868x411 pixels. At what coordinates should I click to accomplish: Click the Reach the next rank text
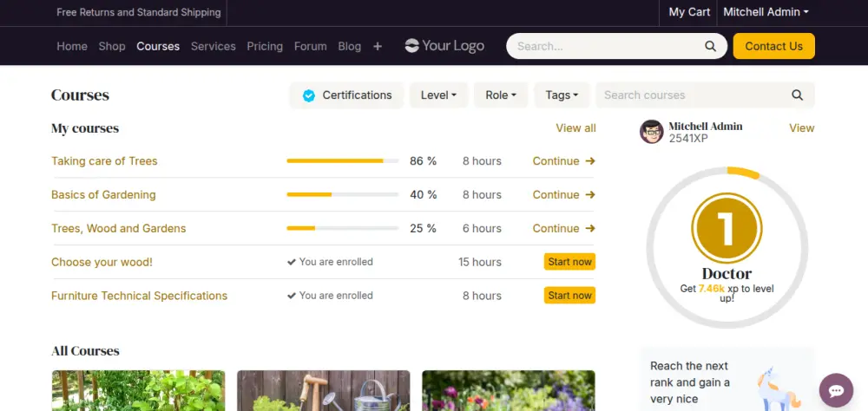pos(690,382)
